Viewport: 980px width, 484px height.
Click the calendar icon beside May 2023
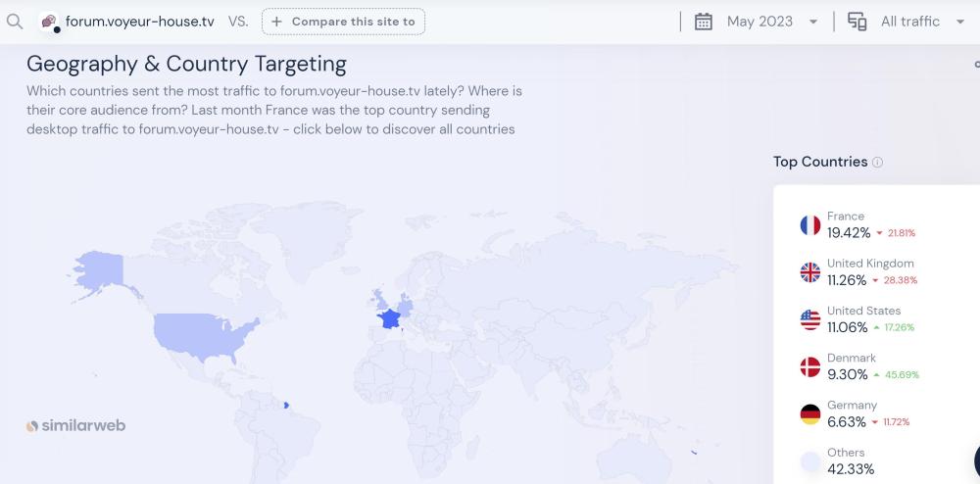(703, 22)
